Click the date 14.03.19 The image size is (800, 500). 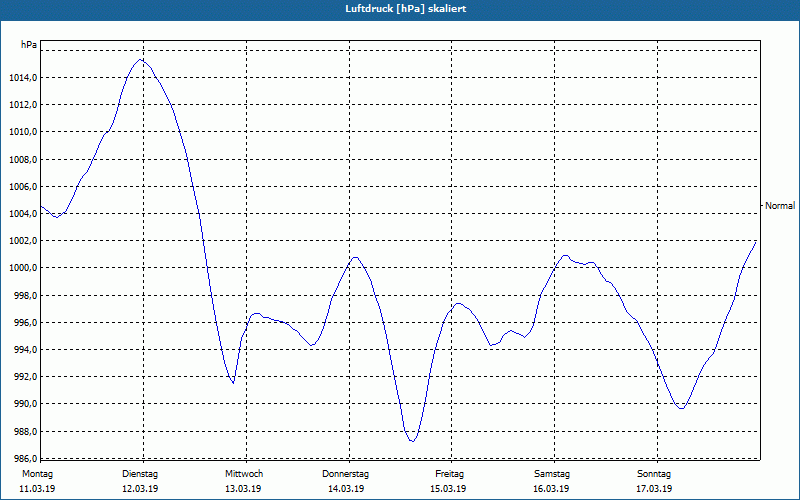click(346, 489)
